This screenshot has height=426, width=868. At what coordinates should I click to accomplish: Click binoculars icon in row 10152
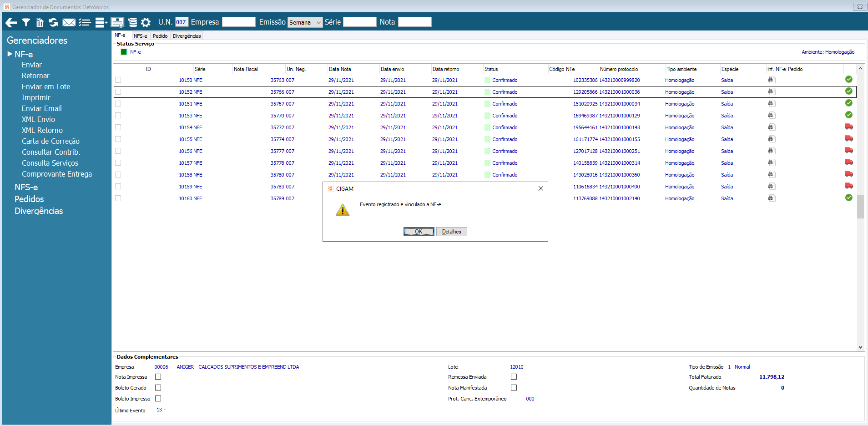pos(771,91)
